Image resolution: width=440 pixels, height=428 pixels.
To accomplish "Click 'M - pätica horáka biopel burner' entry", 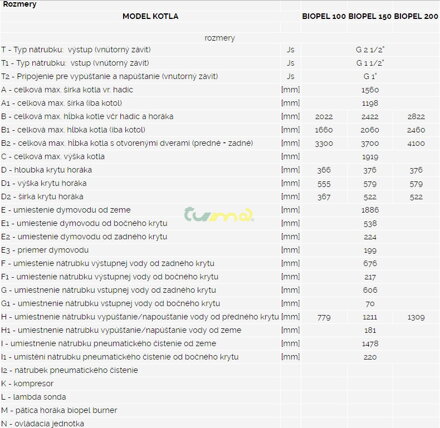I will coord(59,410).
